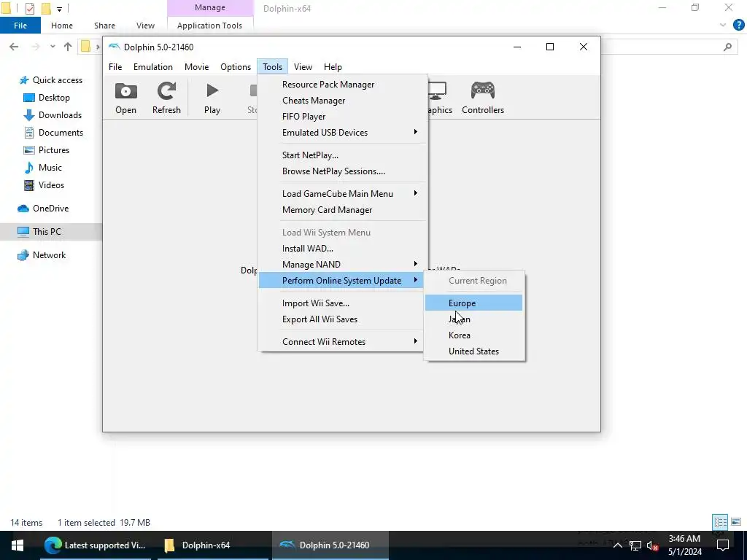Open recent locations dropdown in Explorer
Viewport: 747px width, 560px height.
click(x=53, y=47)
